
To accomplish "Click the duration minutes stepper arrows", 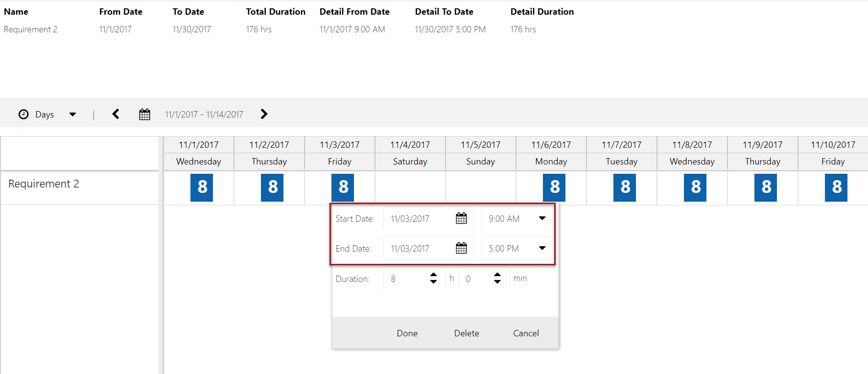I will point(497,278).
